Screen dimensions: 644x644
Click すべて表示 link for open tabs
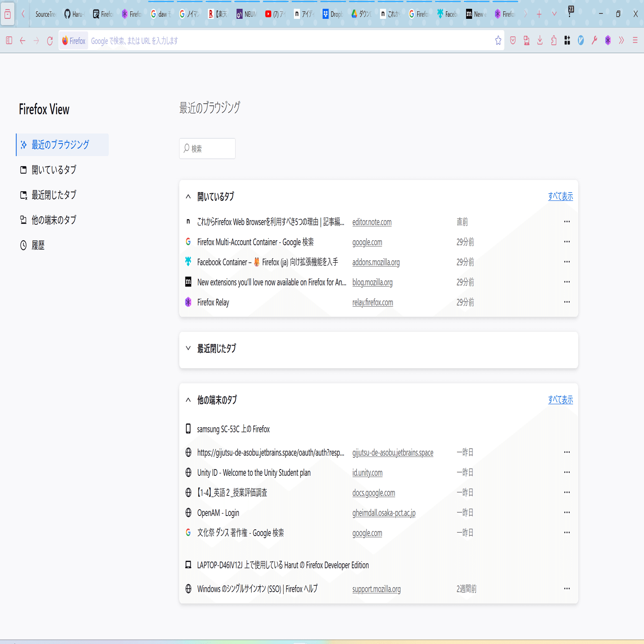(560, 196)
